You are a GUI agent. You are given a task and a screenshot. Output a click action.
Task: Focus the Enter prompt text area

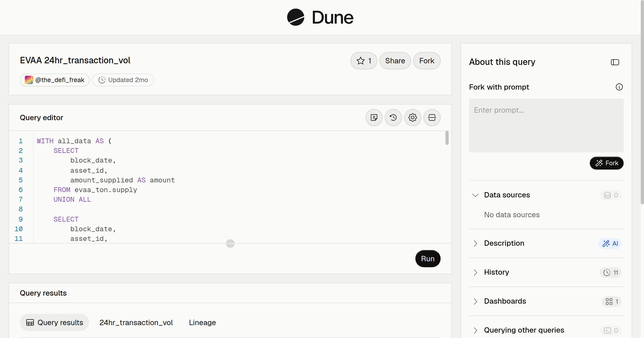click(546, 126)
